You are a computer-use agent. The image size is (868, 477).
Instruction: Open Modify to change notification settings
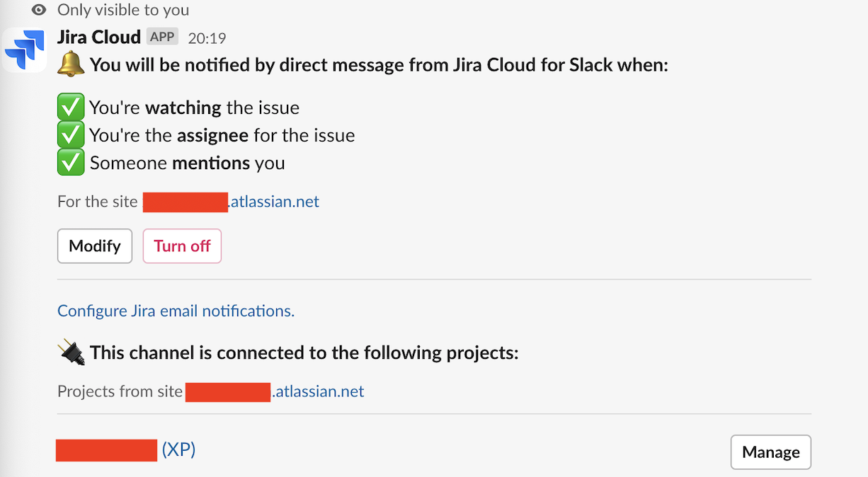[x=94, y=246]
